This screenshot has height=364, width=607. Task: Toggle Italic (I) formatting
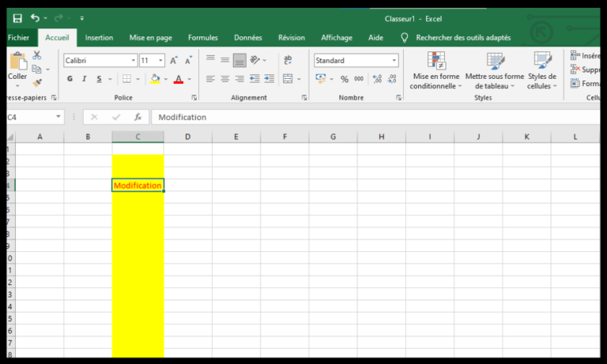click(x=85, y=79)
